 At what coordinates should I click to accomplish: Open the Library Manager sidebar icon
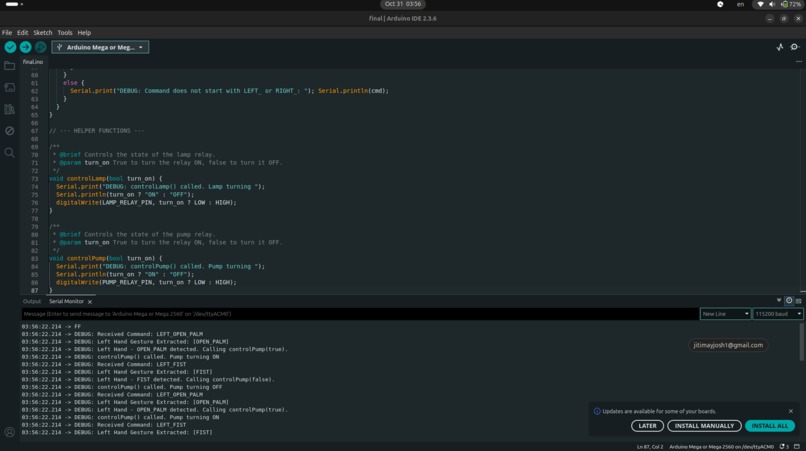coord(9,109)
